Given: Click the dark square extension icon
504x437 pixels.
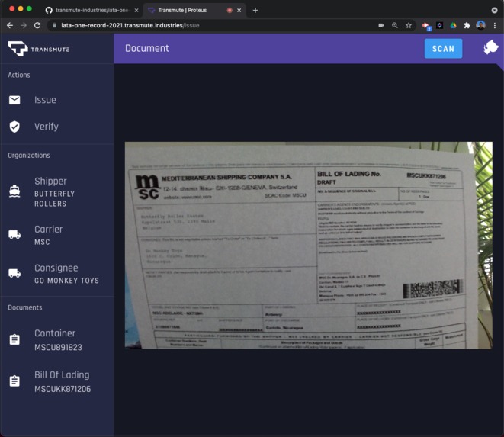Looking at the screenshot, I should click(x=439, y=25).
